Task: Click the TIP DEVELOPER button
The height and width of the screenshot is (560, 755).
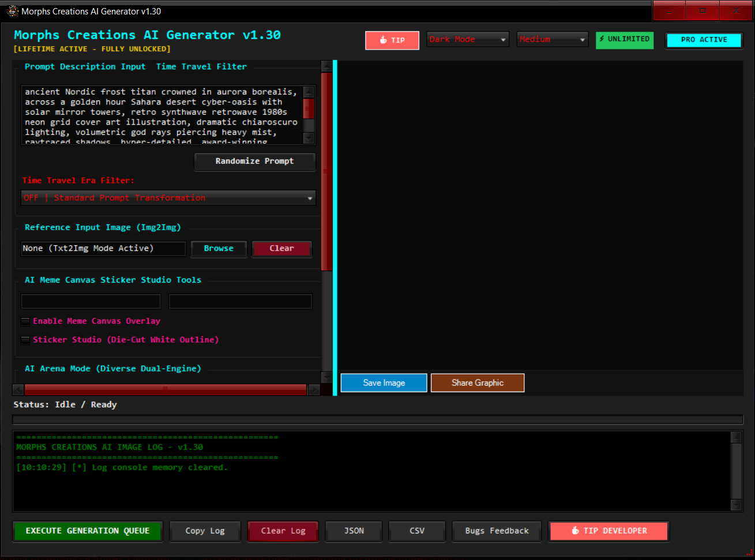Action: pyautogui.click(x=609, y=531)
